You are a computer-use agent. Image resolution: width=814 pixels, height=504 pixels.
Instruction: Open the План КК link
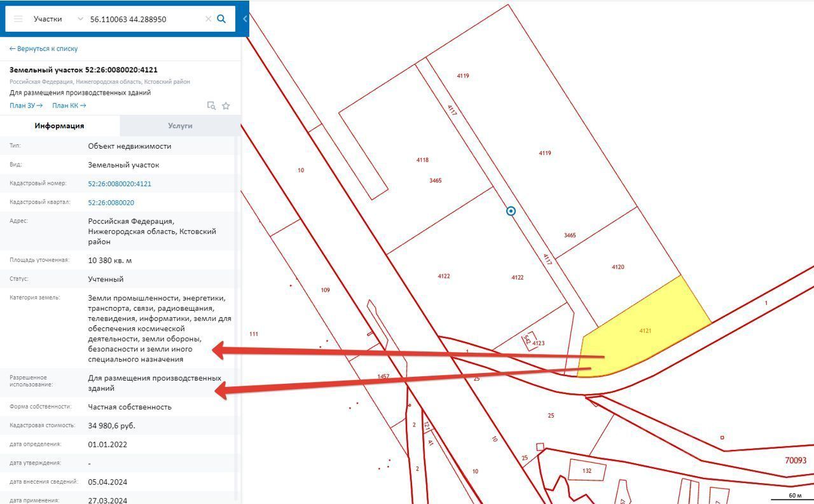(x=69, y=106)
